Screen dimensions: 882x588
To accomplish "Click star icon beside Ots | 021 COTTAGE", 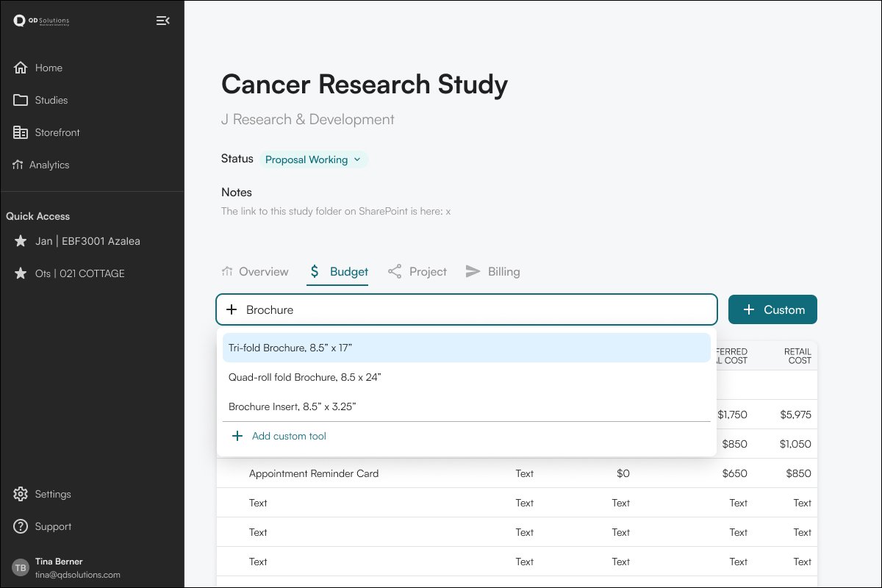I will (x=21, y=273).
